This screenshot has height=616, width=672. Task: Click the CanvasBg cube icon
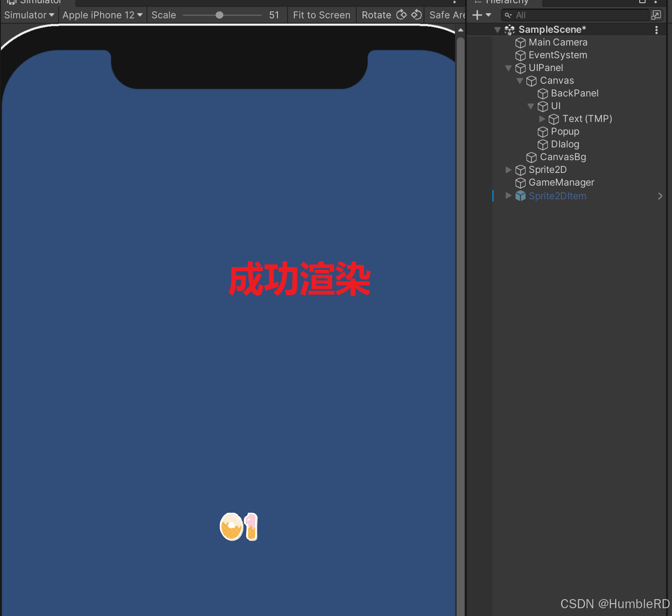point(531,157)
